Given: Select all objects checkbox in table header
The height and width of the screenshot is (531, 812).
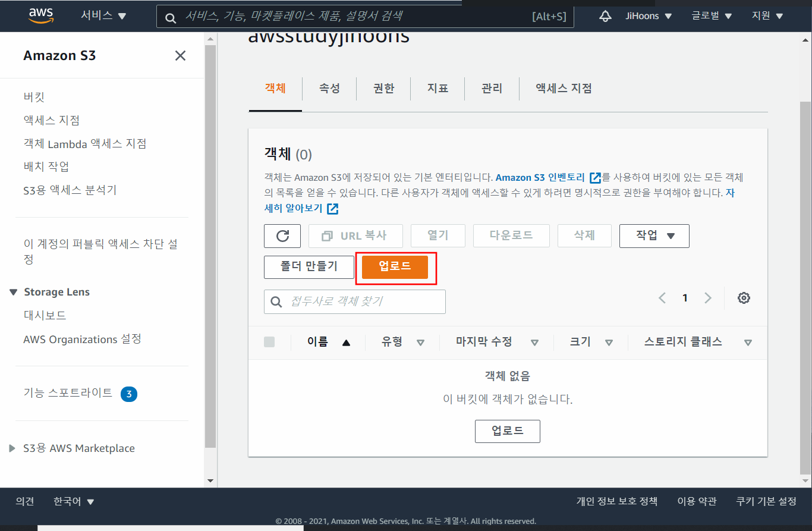Looking at the screenshot, I should 269,342.
